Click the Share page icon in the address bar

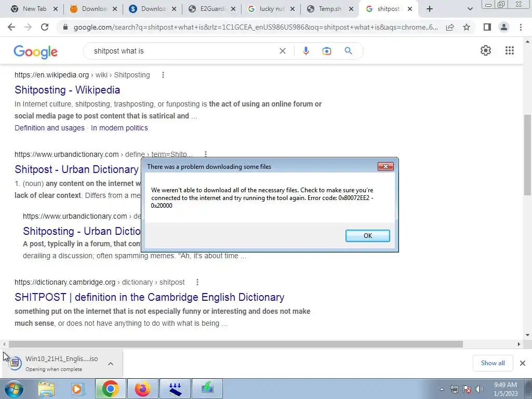(x=450, y=27)
